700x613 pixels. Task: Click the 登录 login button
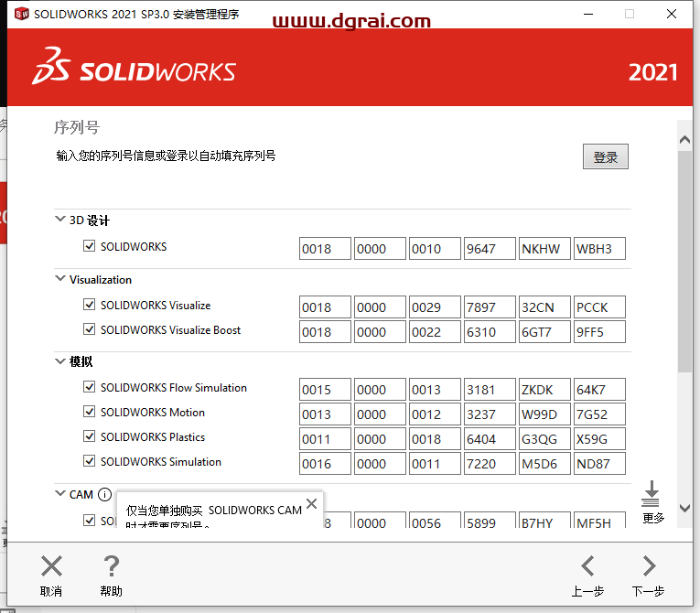pos(606,156)
